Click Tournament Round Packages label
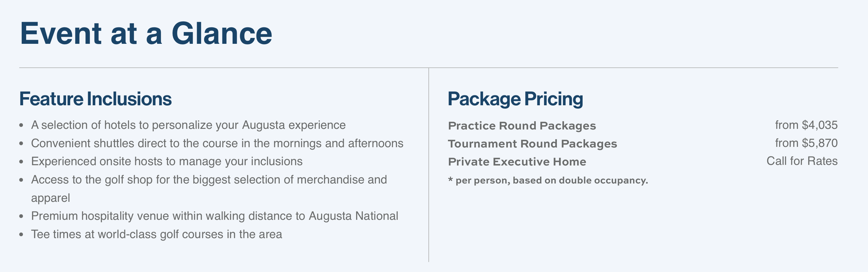 tap(533, 143)
